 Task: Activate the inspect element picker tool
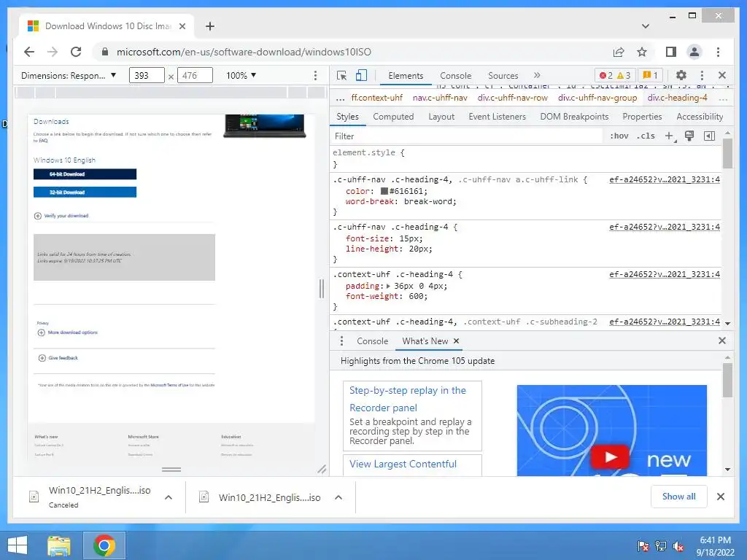[341, 75]
